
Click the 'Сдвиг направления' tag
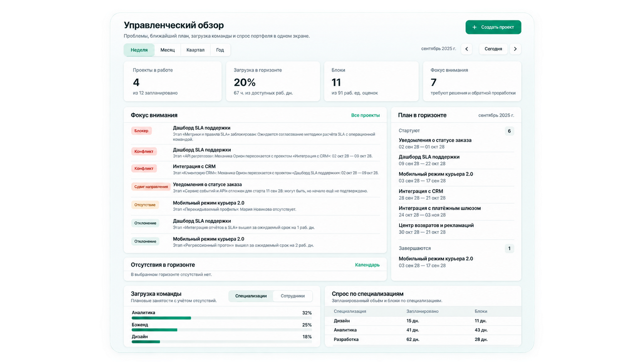[151, 187]
